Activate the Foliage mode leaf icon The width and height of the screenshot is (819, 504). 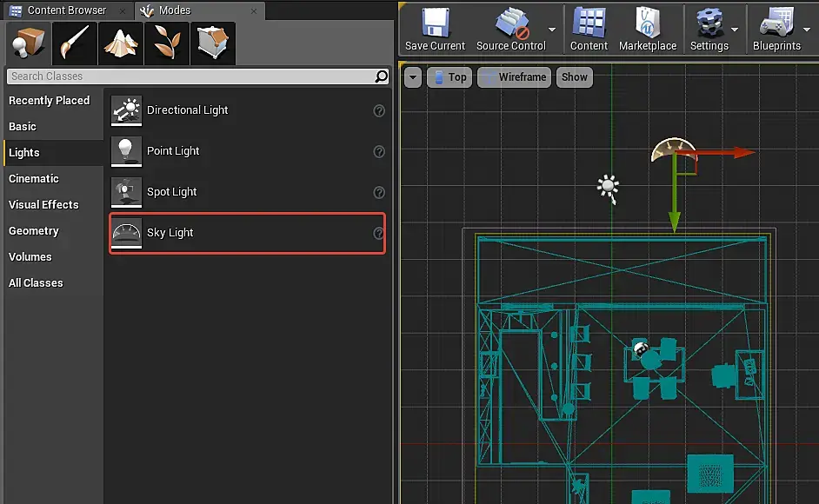(x=167, y=43)
